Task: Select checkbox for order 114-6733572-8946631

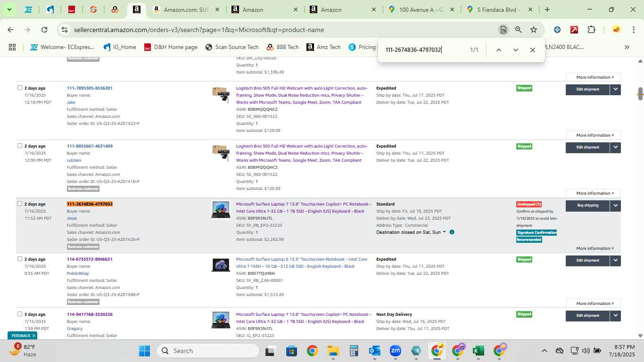Action: pos(20,259)
